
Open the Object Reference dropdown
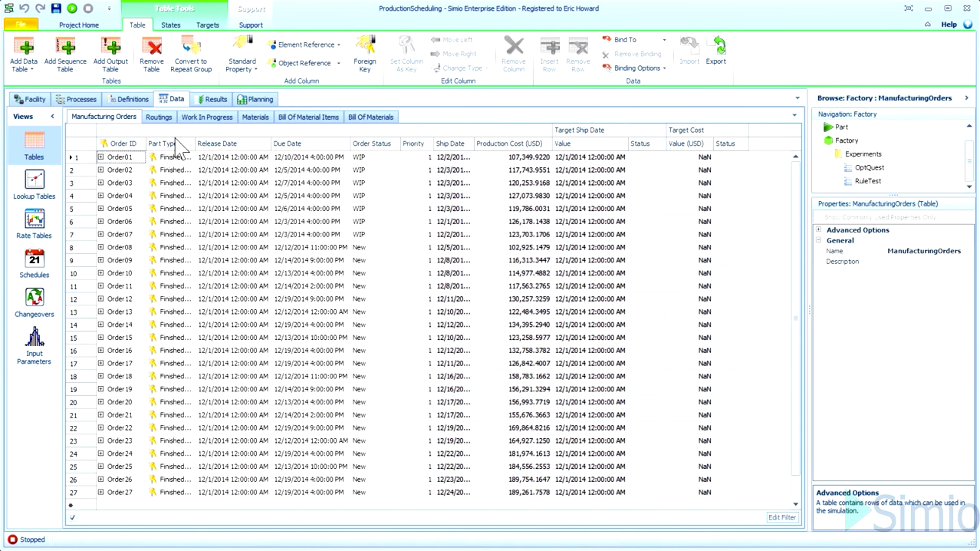pos(304,63)
